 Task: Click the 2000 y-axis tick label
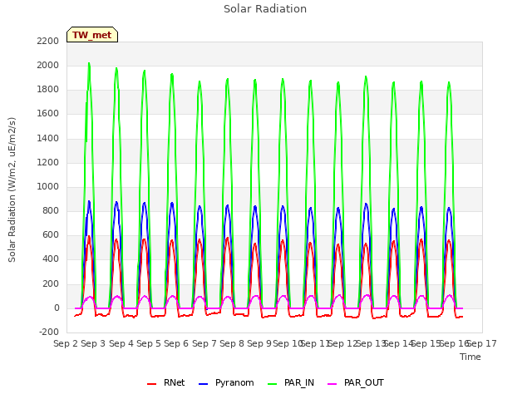[x=48, y=65]
